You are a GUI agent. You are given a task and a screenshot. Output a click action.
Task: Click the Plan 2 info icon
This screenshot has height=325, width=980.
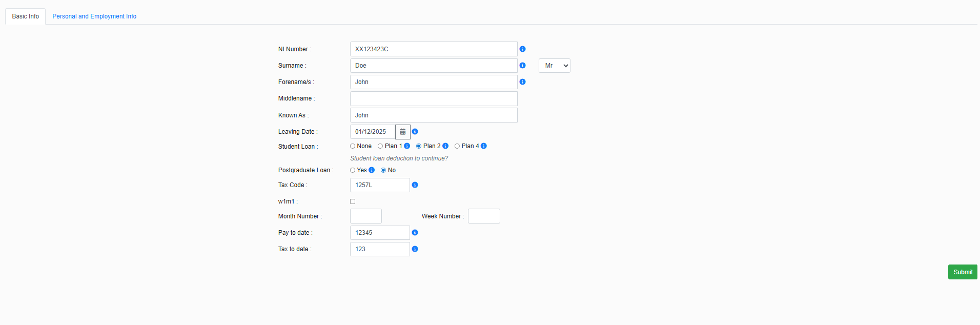click(445, 146)
